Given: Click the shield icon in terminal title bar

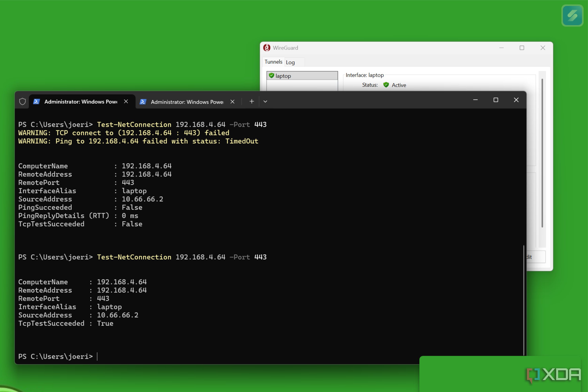Looking at the screenshot, I should pyautogui.click(x=23, y=102).
